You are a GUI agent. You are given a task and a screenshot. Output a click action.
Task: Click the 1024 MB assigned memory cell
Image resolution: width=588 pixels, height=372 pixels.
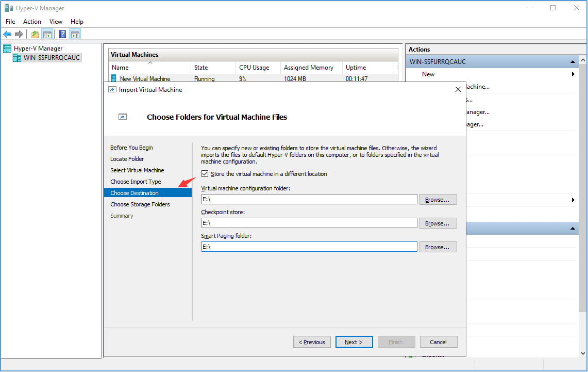click(x=295, y=78)
